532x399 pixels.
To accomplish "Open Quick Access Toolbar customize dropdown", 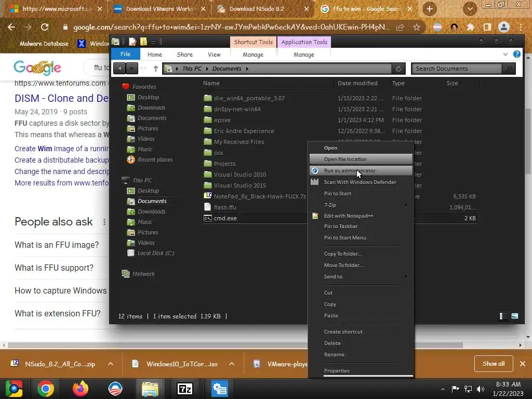I will coord(153,42).
